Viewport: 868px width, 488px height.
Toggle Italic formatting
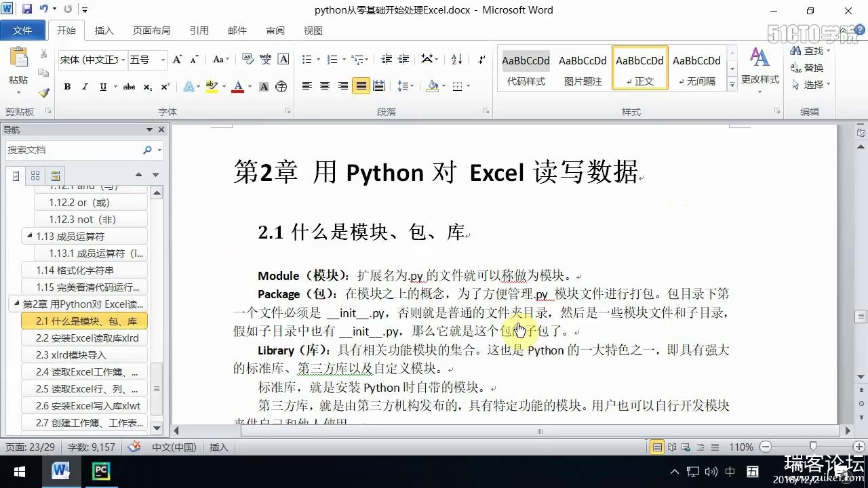85,87
